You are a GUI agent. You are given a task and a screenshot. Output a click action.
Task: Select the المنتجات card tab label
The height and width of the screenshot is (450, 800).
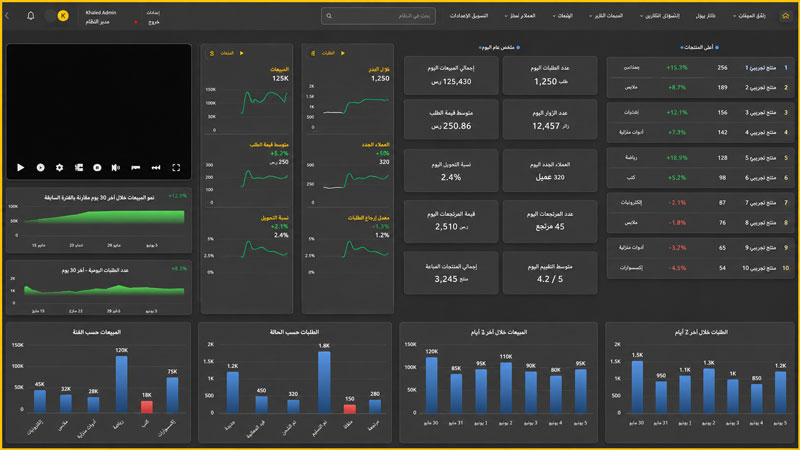[227, 53]
